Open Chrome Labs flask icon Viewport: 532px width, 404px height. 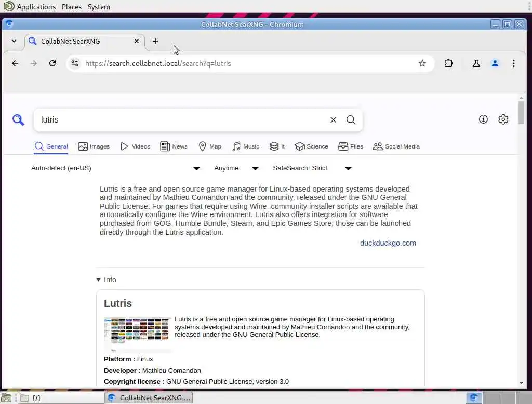(x=476, y=63)
